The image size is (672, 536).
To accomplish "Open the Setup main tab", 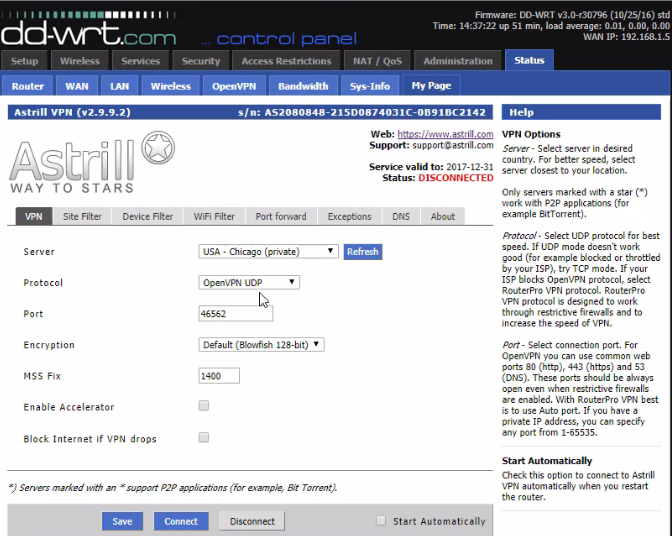I will [24, 61].
